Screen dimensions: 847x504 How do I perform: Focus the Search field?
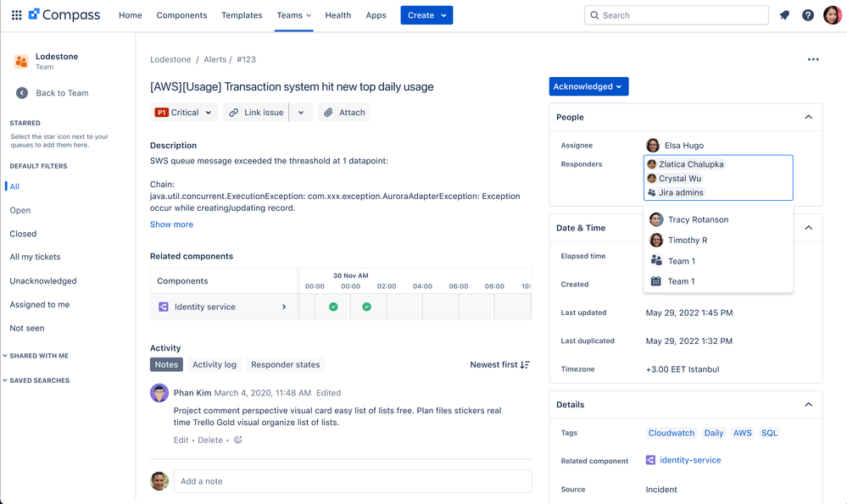(677, 15)
